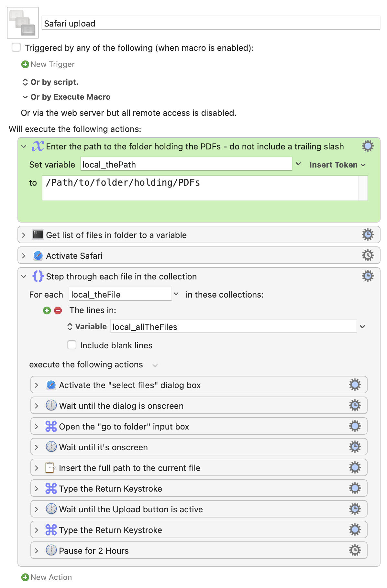Click the Safari upload macro name field
This screenshot has width=387, height=588.
pos(211,23)
